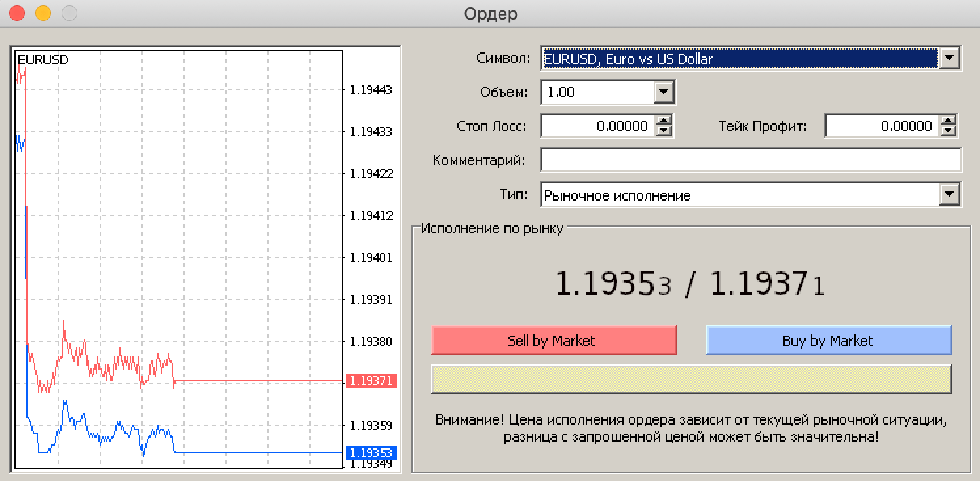Click the red 1.19371 price label on chart
Viewport: 980px width, 481px height.
click(x=370, y=381)
